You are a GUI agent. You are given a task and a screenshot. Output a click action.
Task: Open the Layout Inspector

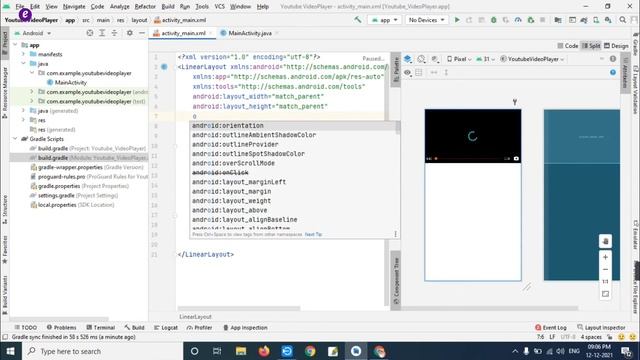pos(601,327)
